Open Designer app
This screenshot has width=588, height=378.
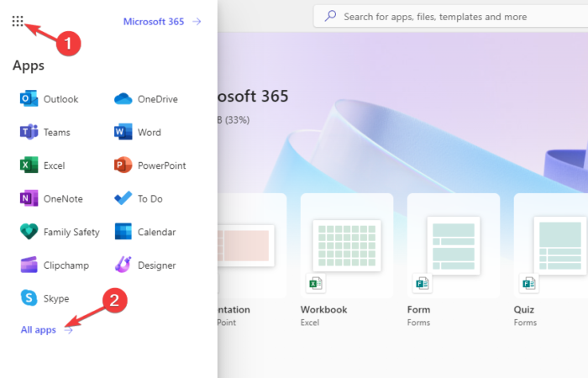[x=144, y=265]
